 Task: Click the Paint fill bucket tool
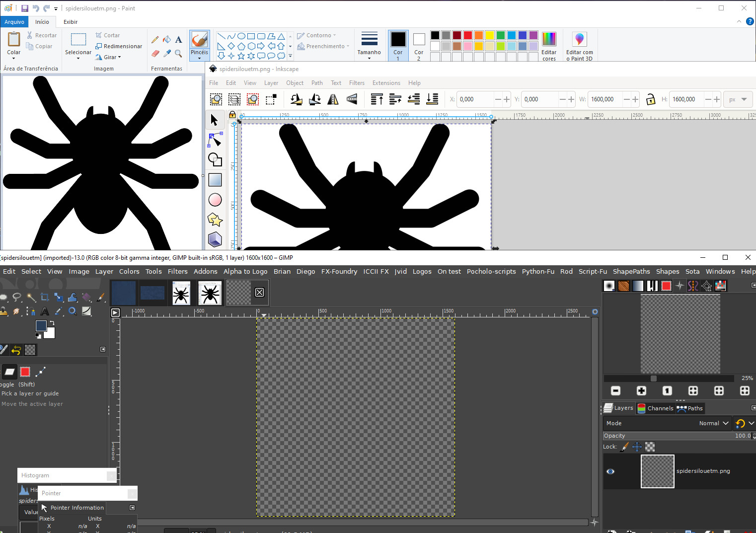click(167, 40)
